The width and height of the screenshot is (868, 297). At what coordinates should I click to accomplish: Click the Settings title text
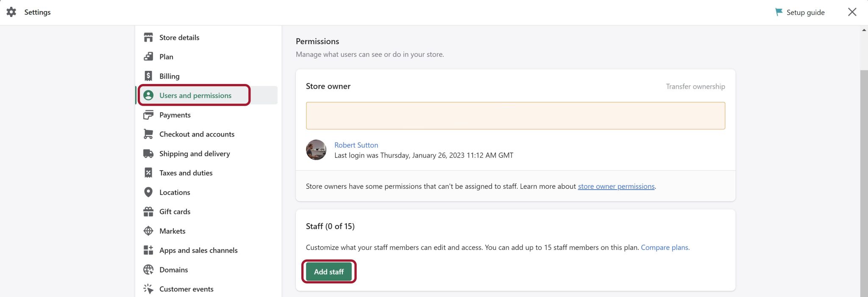click(x=37, y=12)
